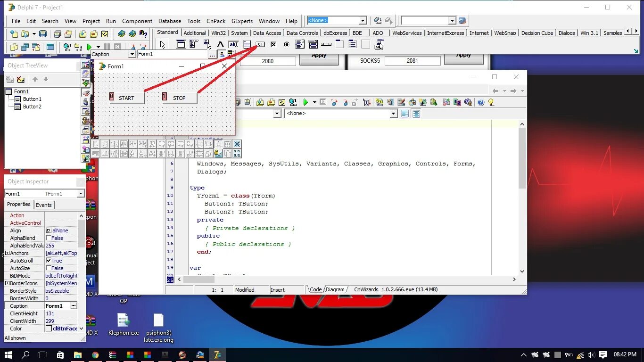Click the lightbulb icon in editor toolbar
This screenshot has width=644, height=362.
(x=491, y=102)
